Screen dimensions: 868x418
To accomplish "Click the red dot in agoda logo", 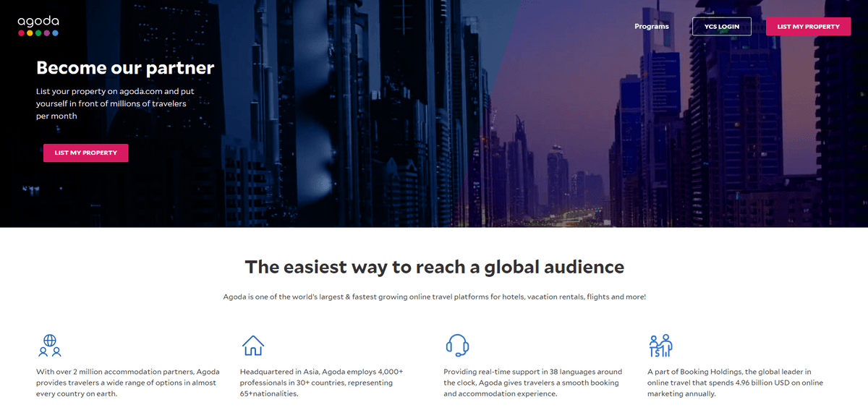I will pos(21,33).
